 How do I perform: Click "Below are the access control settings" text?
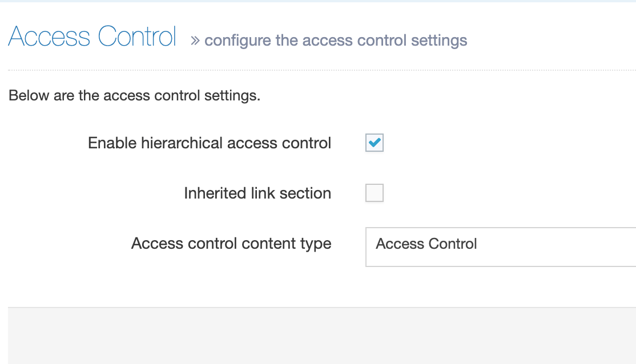point(135,95)
